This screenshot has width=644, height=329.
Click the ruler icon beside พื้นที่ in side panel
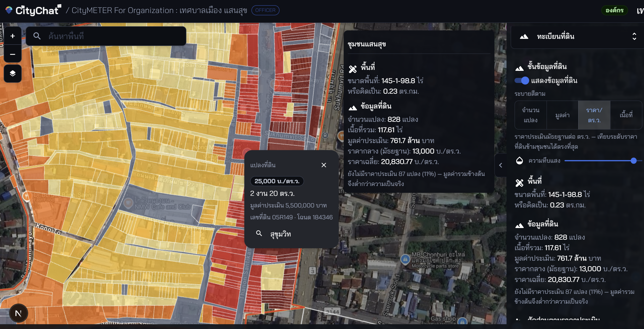(520, 183)
